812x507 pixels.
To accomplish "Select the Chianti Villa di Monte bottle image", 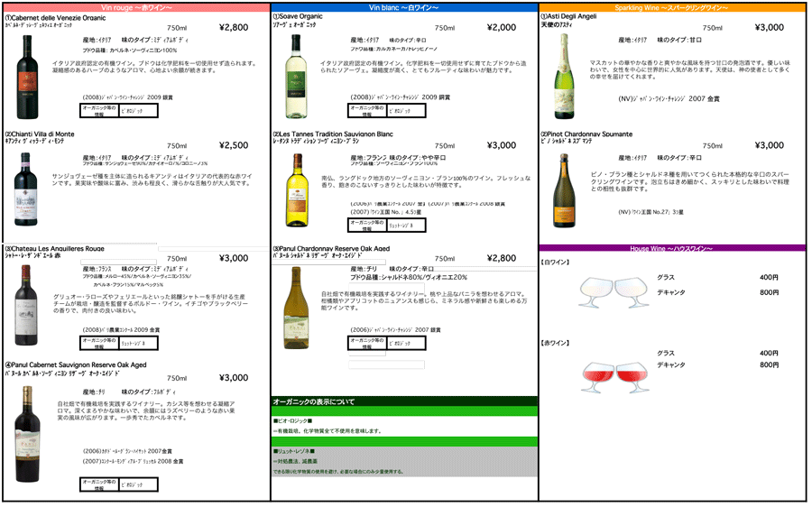I will point(26,189).
